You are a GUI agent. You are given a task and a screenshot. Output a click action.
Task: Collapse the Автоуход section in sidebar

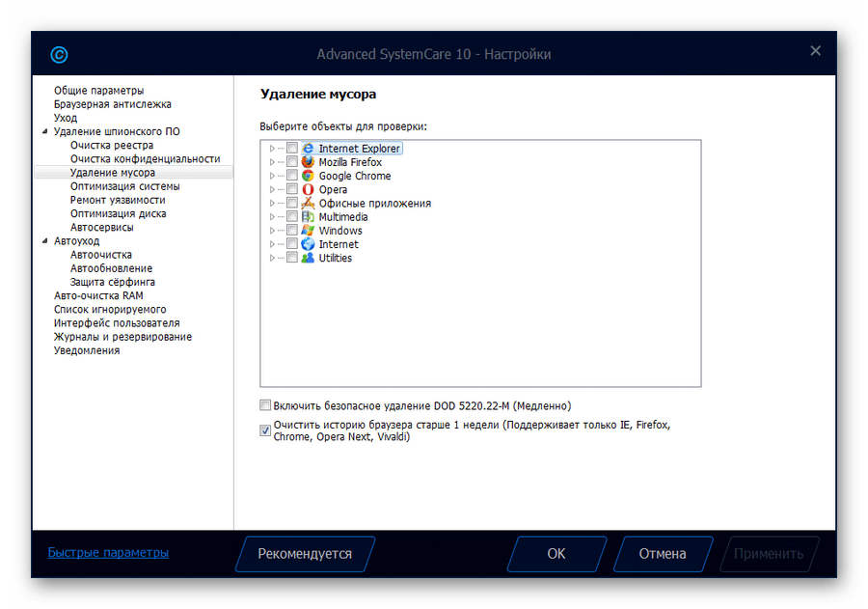[43, 241]
